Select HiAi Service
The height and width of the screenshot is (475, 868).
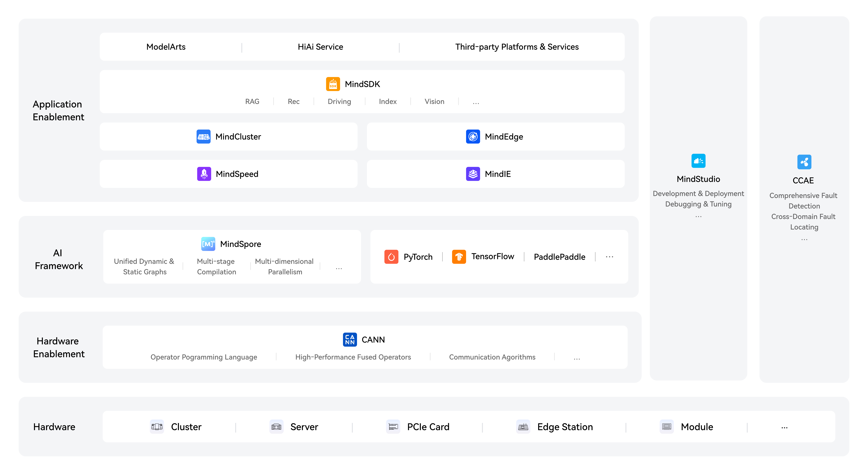click(320, 47)
